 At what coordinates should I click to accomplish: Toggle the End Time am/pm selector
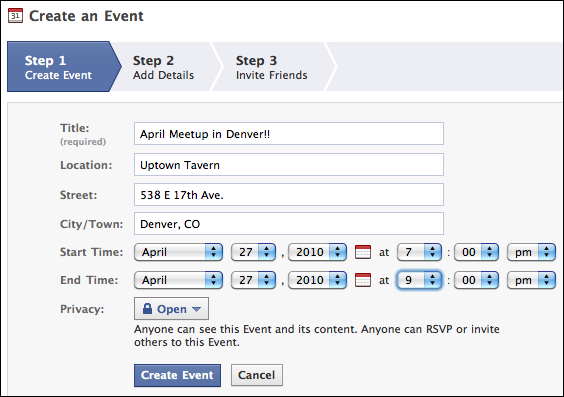[x=531, y=280]
